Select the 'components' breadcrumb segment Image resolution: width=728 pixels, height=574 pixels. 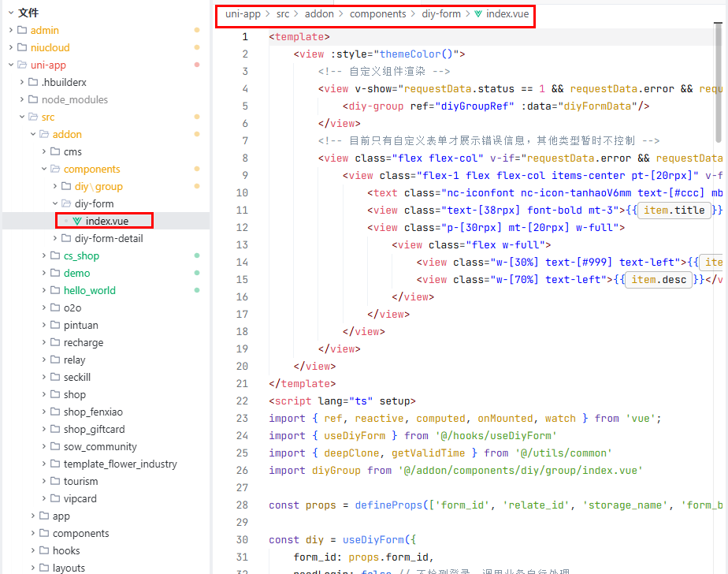tap(377, 14)
